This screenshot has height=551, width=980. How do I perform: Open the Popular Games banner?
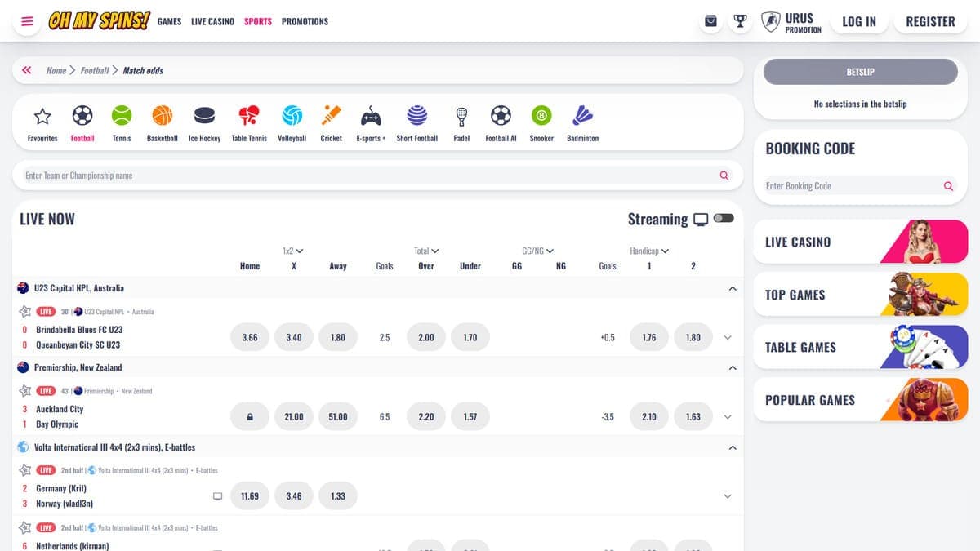(860, 400)
